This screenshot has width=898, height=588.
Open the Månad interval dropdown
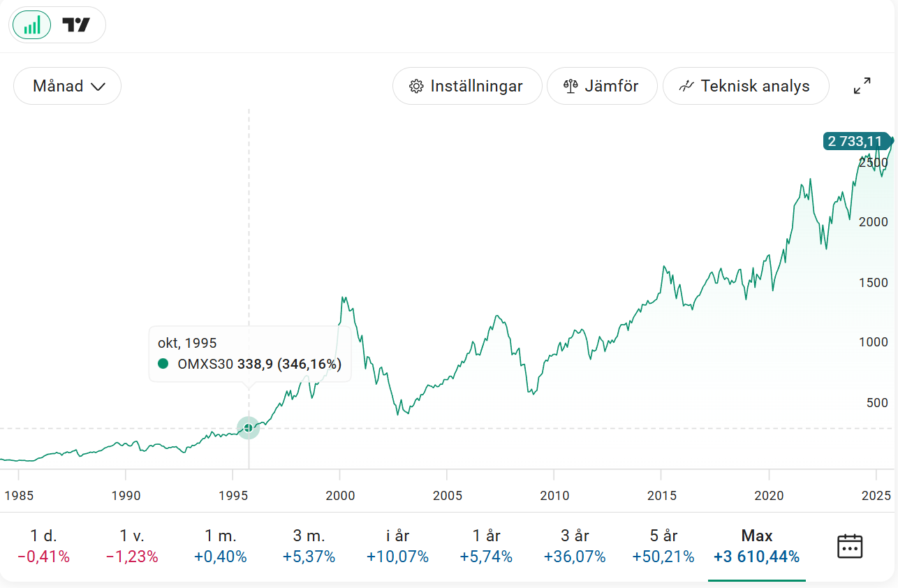click(68, 86)
